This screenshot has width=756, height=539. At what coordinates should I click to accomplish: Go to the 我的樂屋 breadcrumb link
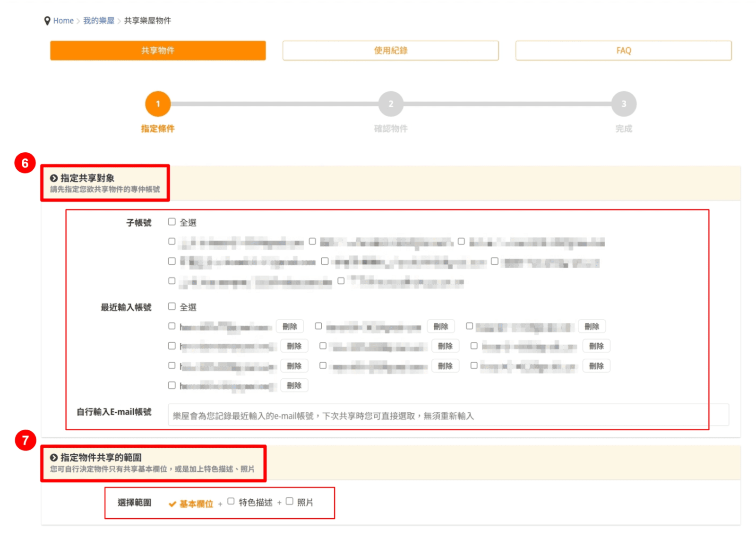click(x=99, y=21)
